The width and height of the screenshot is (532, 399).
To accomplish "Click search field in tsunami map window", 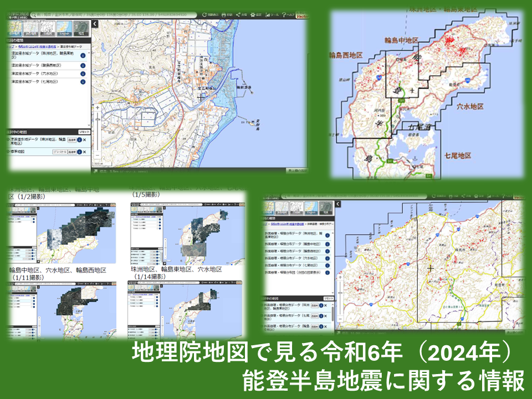I will 114,15.
